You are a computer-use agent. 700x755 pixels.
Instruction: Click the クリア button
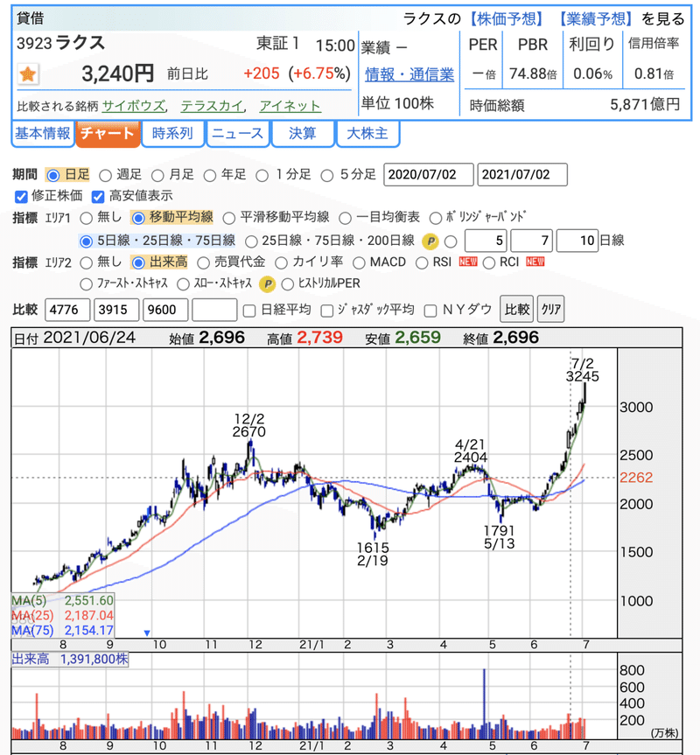550,309
